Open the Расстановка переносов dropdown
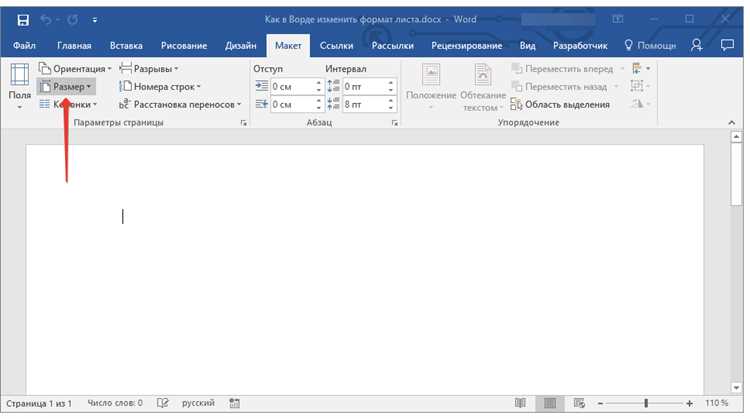Image resolution: width=750 pixels, height=419 pixels. click(180, 104)
